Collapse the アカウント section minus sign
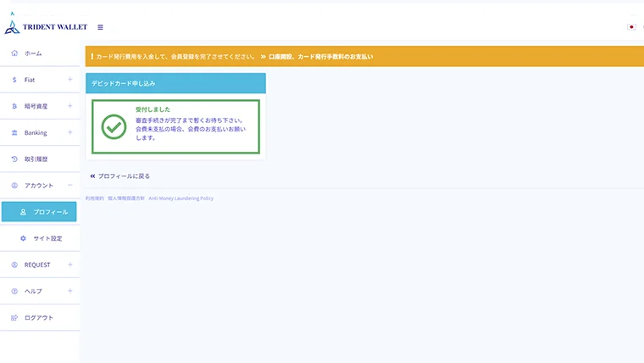644x363 pixels. 69,186
